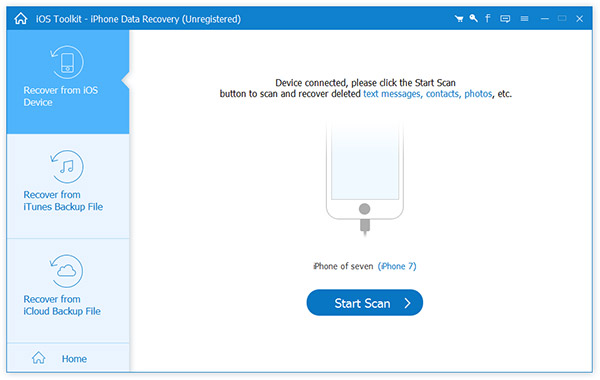Screen dimensions: 600x380
Task: Click the small house icon beside Home
Action: (39, 358)
